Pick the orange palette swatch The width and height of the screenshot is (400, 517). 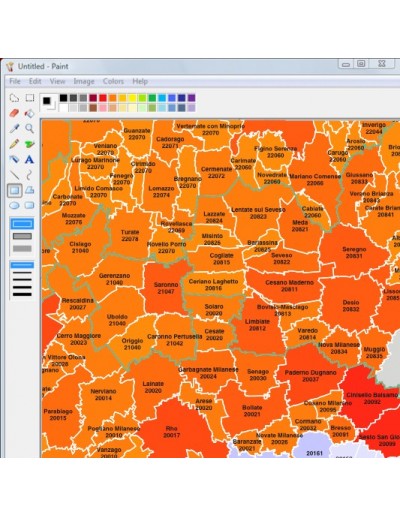pyautogui.click(x=113, y=98)
